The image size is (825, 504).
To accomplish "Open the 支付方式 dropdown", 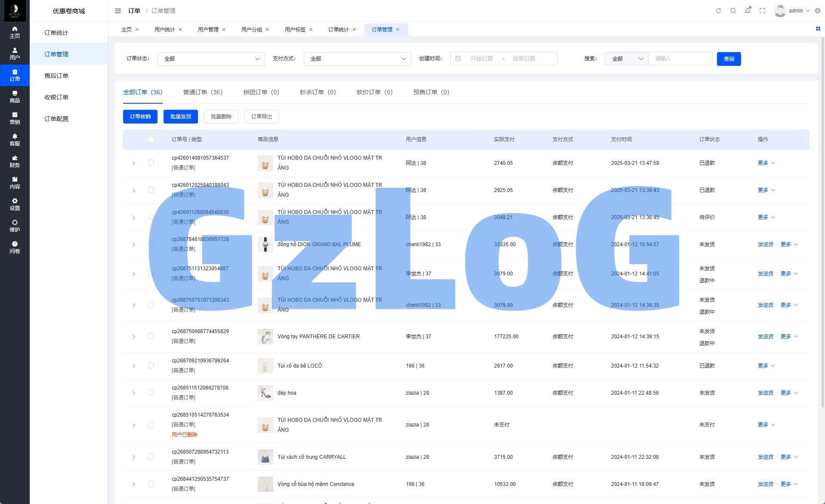I will click(x=357, y=59).
